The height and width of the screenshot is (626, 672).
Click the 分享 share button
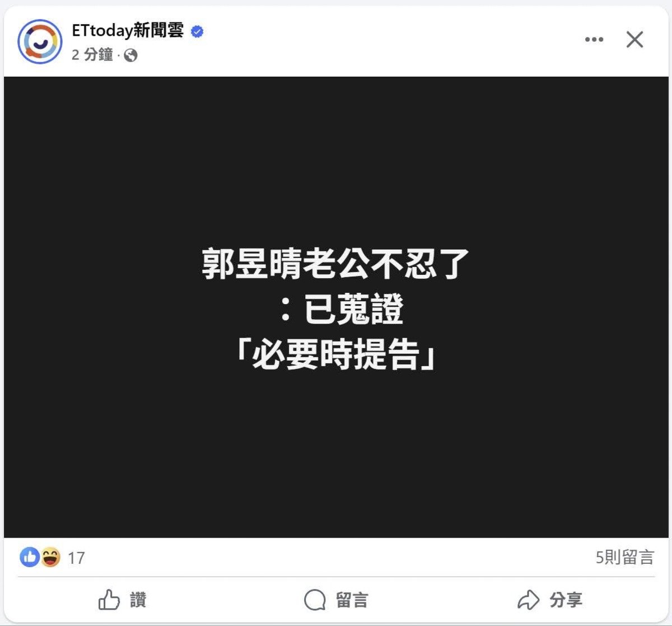click(x=549, y=600)
